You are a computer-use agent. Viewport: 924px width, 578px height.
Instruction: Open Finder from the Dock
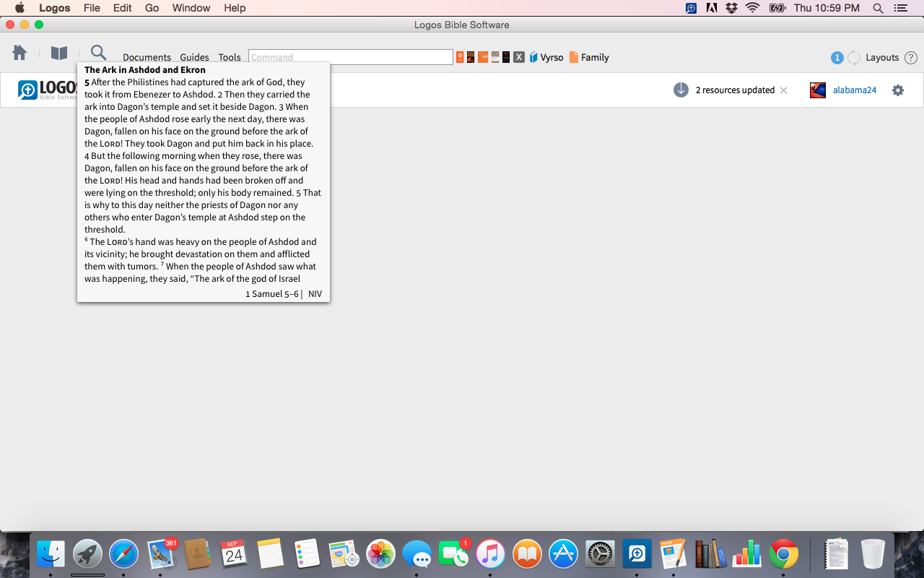coord(51,555)
